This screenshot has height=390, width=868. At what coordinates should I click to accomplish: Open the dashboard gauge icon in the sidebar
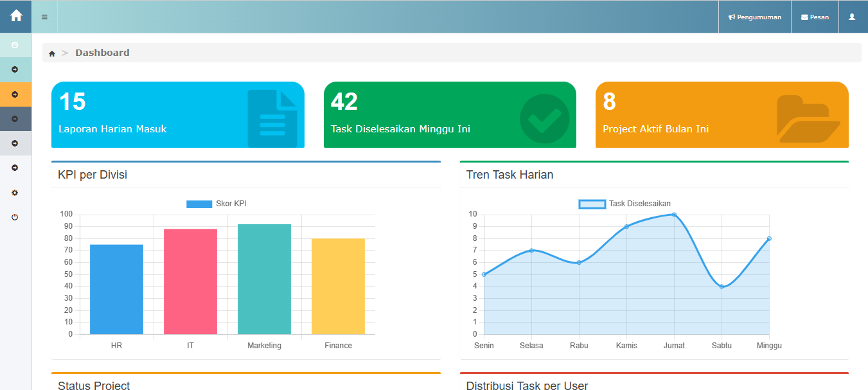pyautogui.click(x=15, y=45)
